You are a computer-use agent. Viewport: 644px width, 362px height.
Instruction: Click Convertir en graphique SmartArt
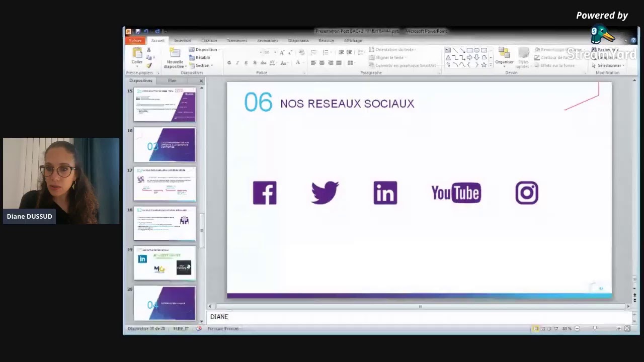(x=403, y=65)
